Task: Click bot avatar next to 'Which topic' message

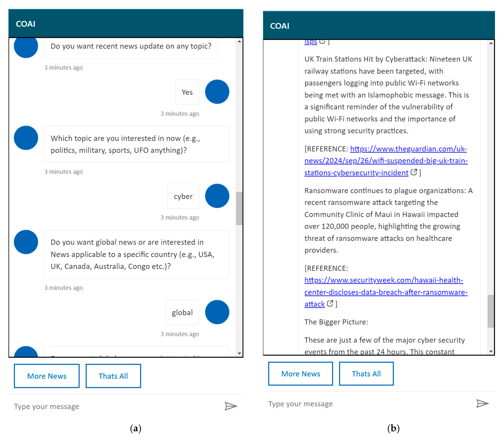Action: (26, 138)
